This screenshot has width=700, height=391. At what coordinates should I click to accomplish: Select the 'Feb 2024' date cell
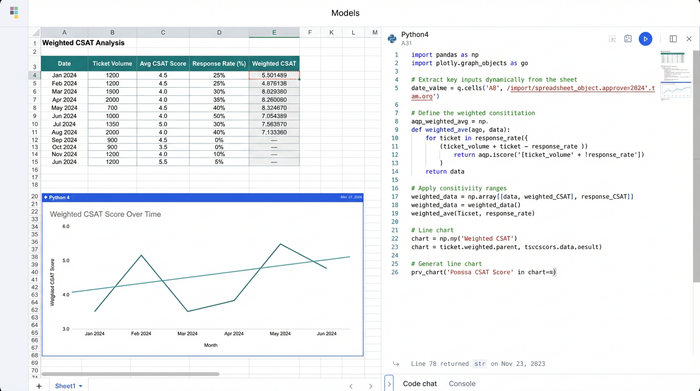[x=64, y=83]
